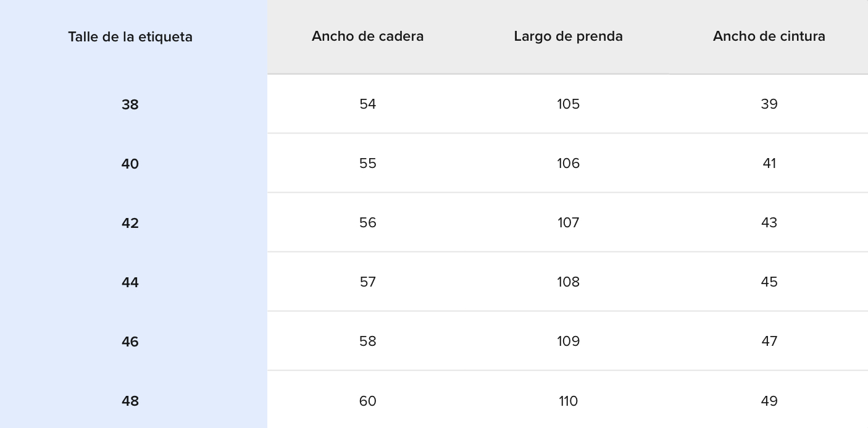Image resolution: width=868 pixels, height=428 pixels.
Task: Click size label 38
Action: pyautogui.click(x=130, y=105)
